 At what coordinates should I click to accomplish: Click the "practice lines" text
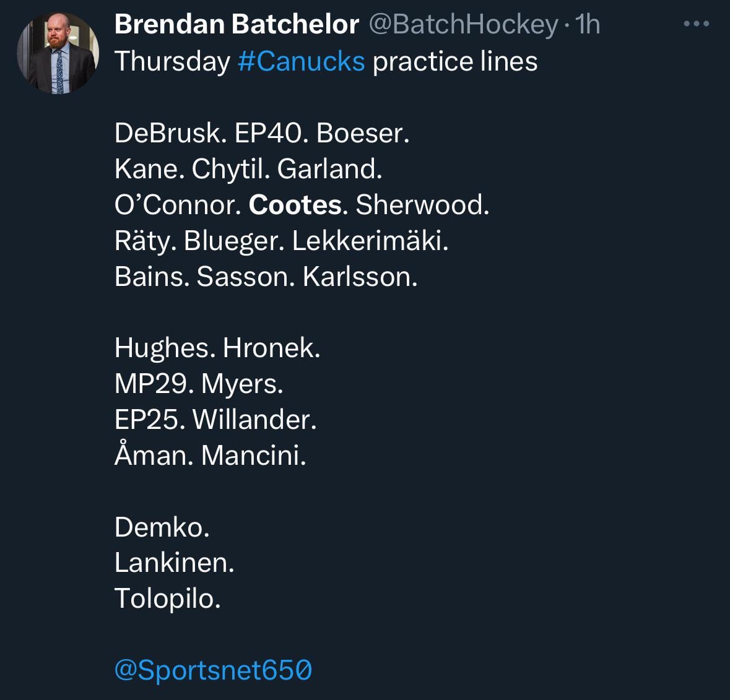[x=455, y=61]
